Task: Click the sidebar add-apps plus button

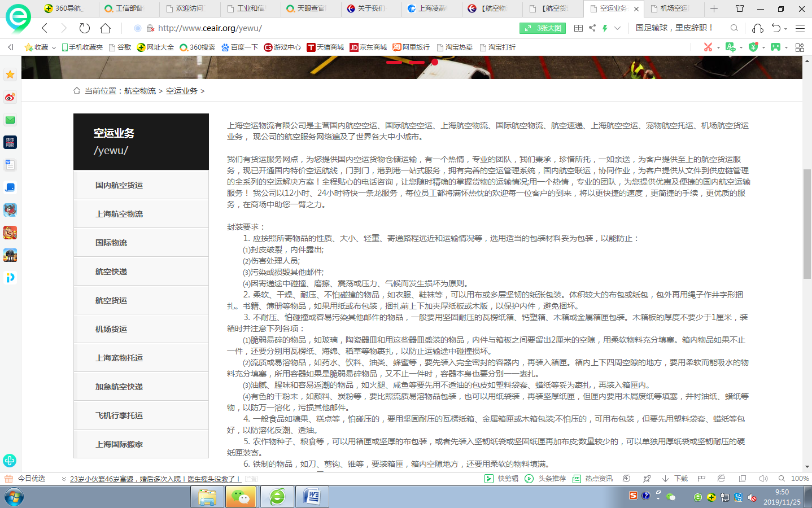Action: 10,461
